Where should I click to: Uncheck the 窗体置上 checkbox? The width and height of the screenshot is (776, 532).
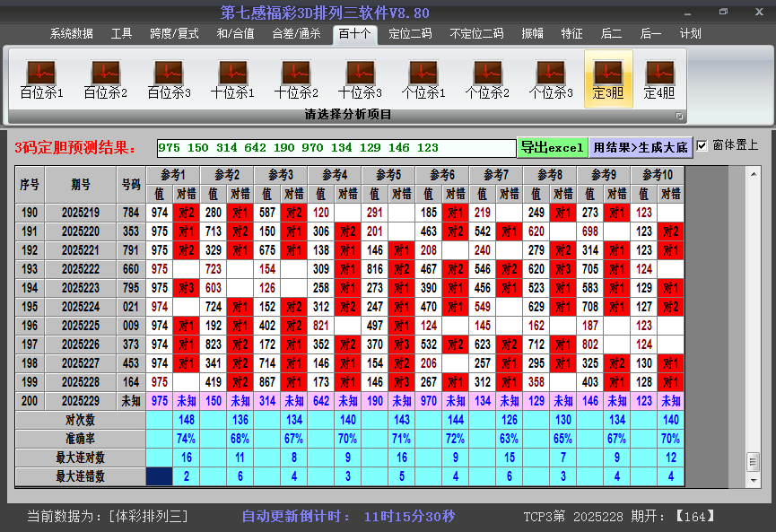702,145
